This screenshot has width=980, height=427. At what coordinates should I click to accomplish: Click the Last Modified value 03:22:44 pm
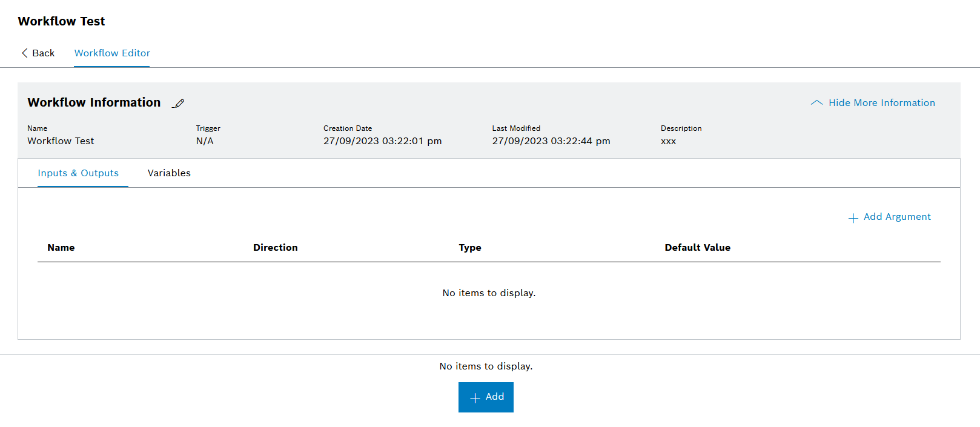click(x=551, y=141)
